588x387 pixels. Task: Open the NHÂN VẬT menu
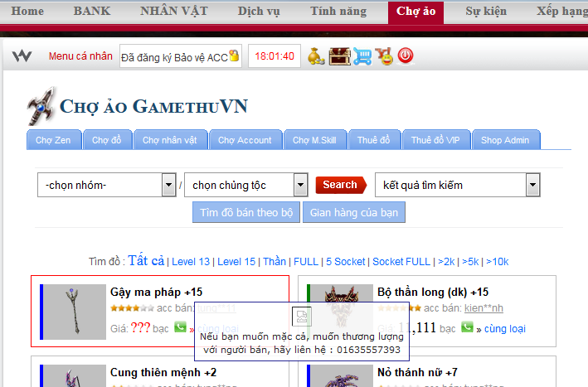click(174, 12)
